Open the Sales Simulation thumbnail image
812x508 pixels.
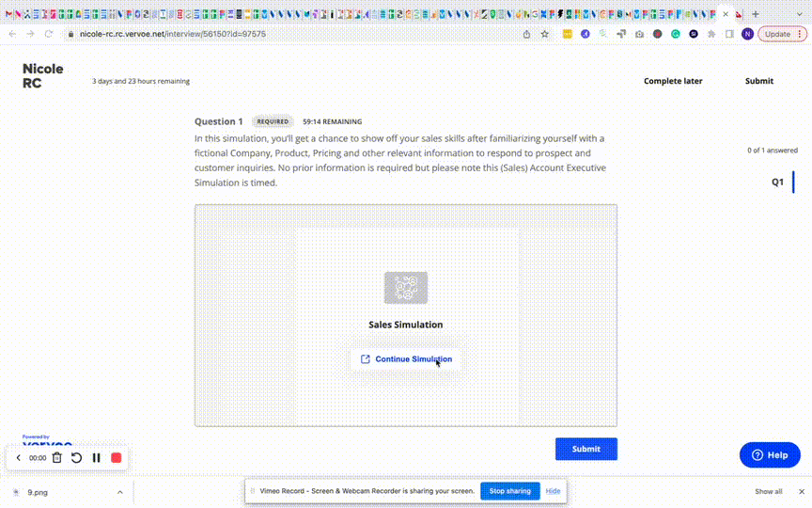(406, 288)
